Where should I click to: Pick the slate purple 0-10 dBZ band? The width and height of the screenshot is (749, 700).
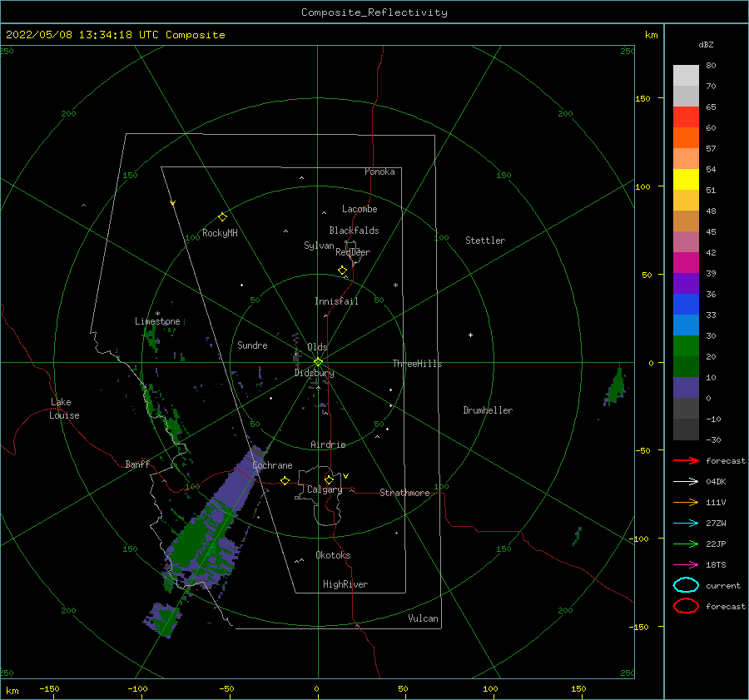[686, 388]
